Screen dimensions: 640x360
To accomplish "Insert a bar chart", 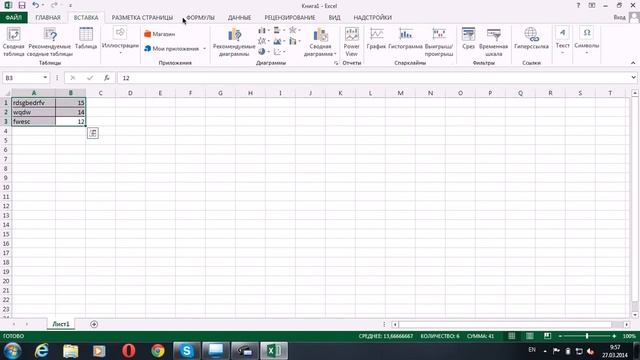I will coord(279,31).
